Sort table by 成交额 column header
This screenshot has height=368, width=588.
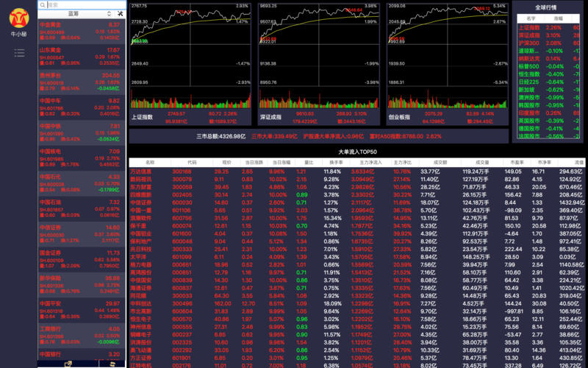(x=440, y=162)
